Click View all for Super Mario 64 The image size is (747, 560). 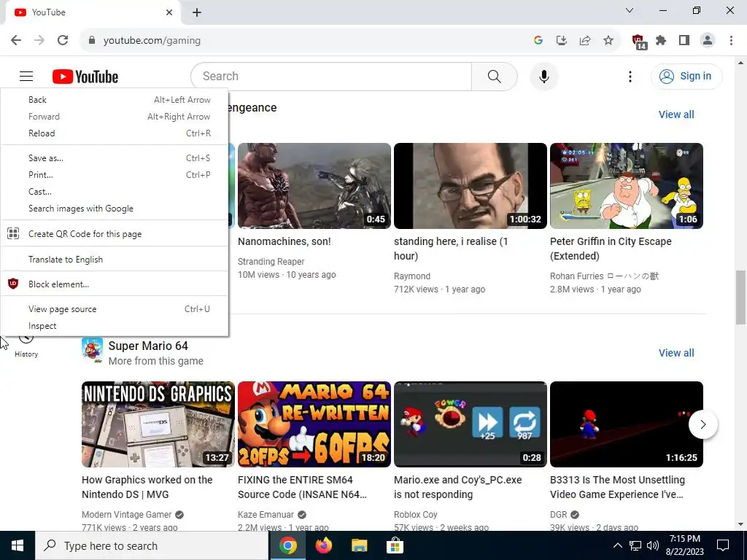pos(676,353)
